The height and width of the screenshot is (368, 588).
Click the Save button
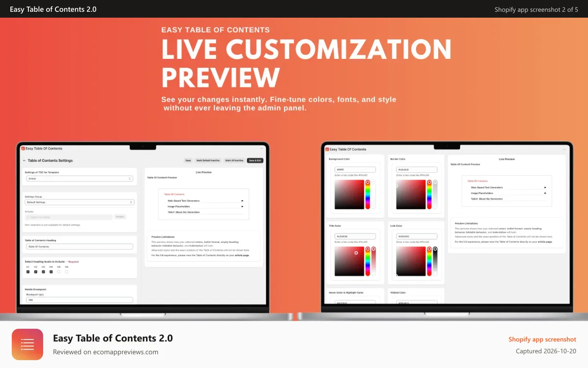188,160
